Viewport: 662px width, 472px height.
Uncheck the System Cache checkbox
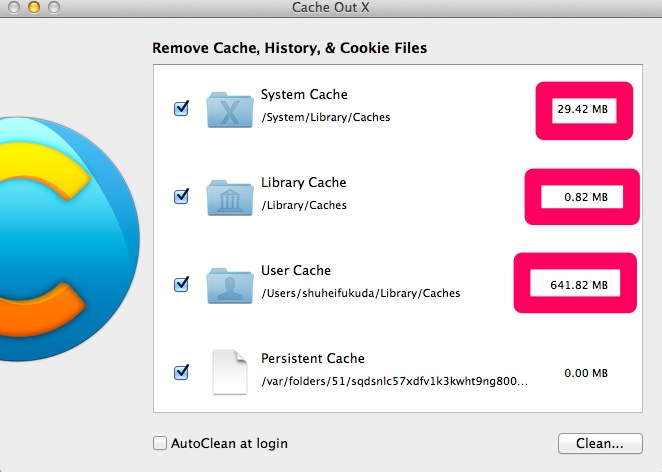pyautogui.click(x=182, y=109)
